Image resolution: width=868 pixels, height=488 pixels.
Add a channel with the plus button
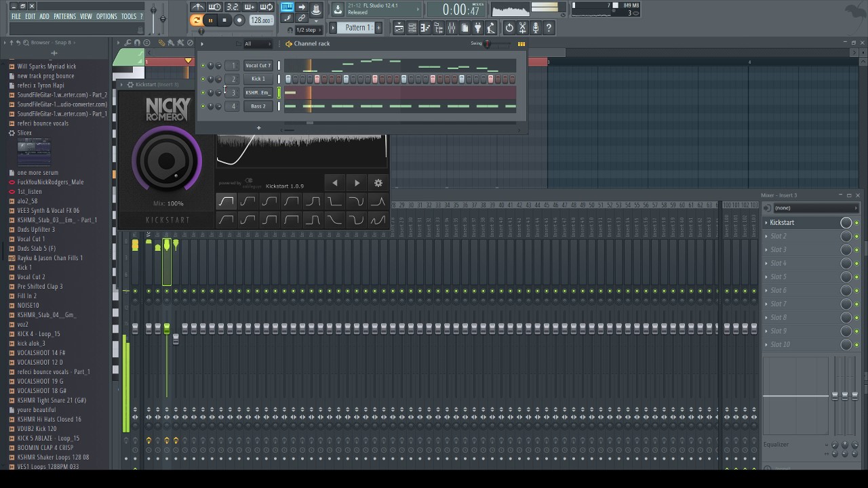point(258,127)
